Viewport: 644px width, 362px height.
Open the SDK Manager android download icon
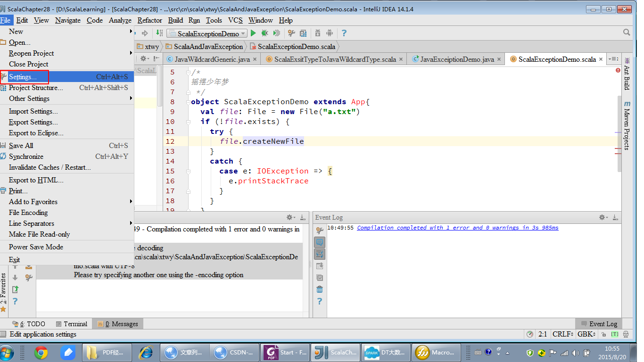pos(318,33)
